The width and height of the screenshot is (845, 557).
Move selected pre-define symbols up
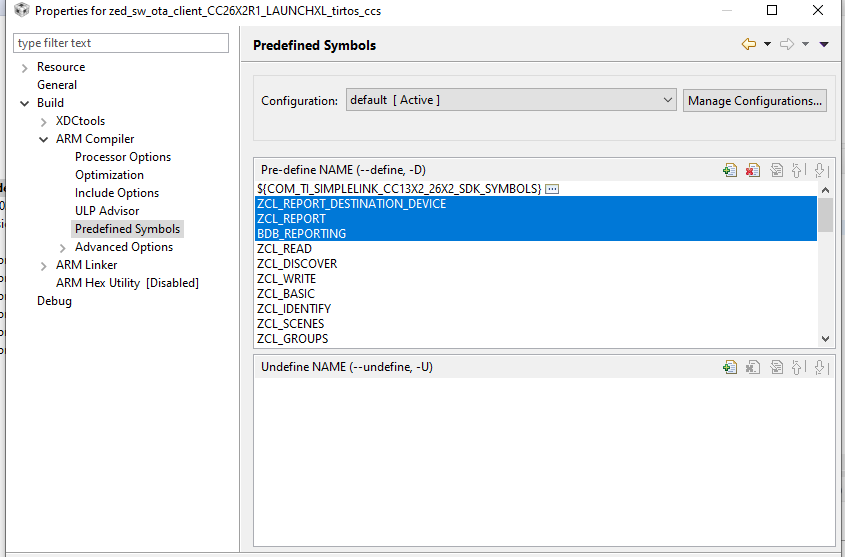pyautogui.click(x=798, y=170)
